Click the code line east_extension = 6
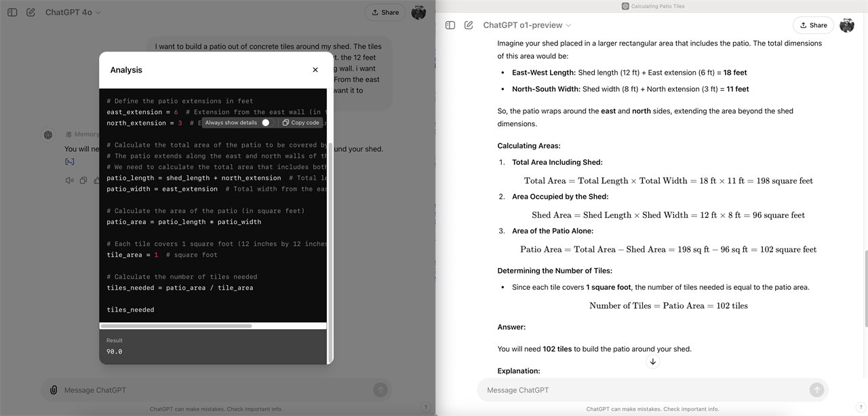The image size is (868, 416). coord(142,112)
